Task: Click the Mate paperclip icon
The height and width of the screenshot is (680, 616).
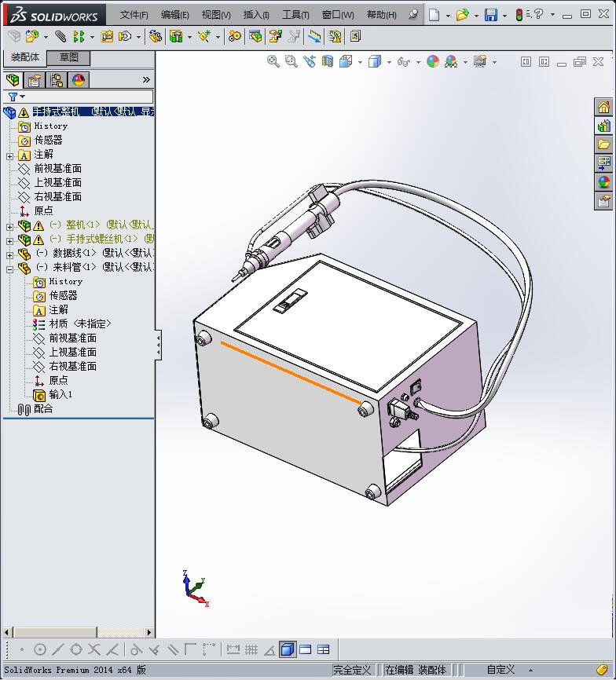Action: [x=60, y=36]
